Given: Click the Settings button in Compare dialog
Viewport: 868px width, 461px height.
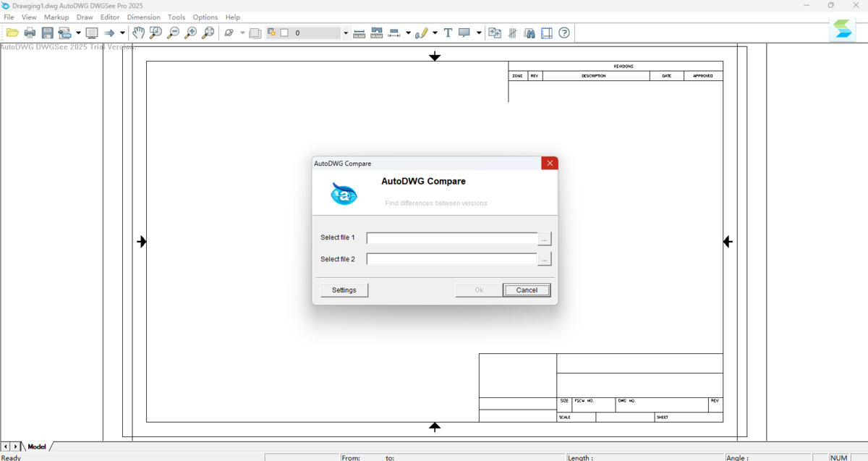Looking at the screenshot, I should [344, 290].
